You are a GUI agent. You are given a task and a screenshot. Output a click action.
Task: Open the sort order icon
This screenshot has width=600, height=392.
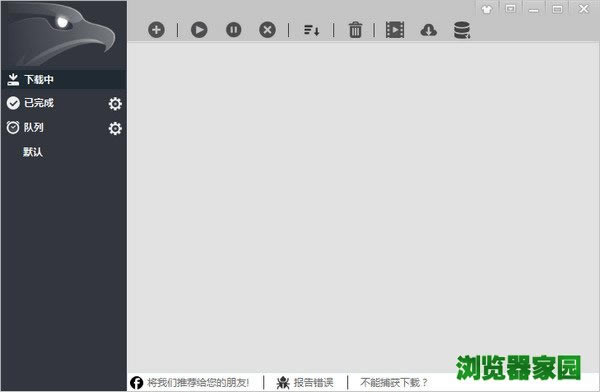pyautogui.click(x=311, y=30)
